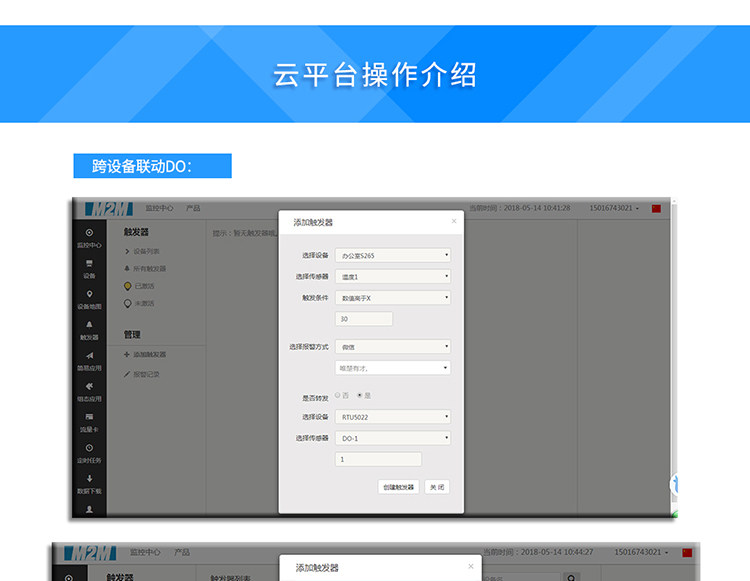
Task: Click the 未激活 hollow marker icon
Action: (127, 303)
